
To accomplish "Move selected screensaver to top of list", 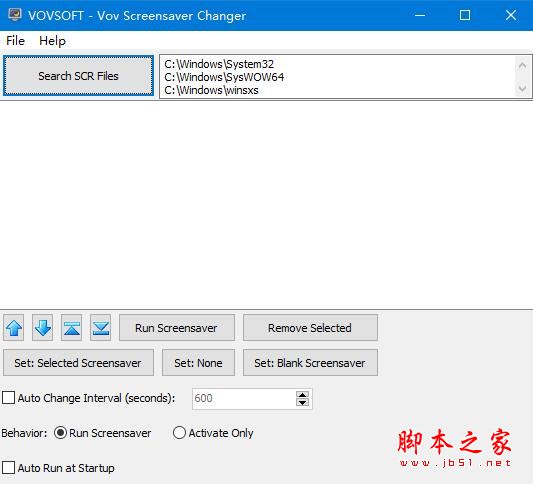I will pyautogui.click(x=72, y=328).
